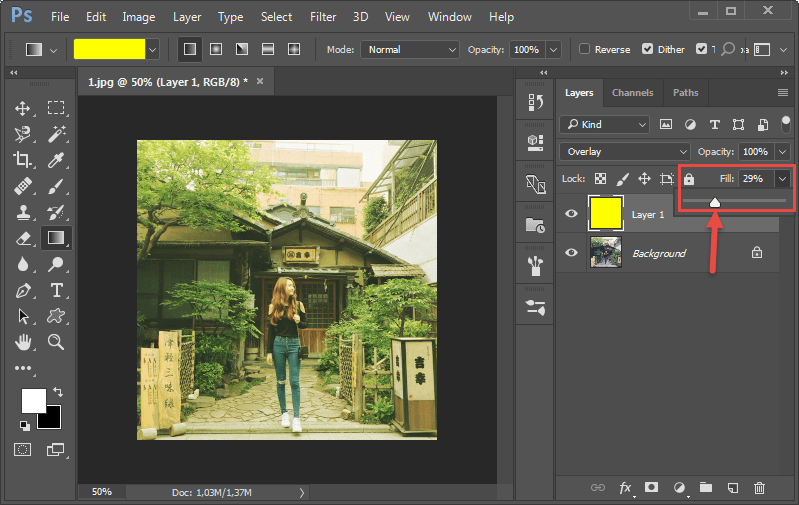Image resolution: width=799 pixels, height=505 pixels.
Task: Switch to the Channels tab
Action: tap(632, 93)
